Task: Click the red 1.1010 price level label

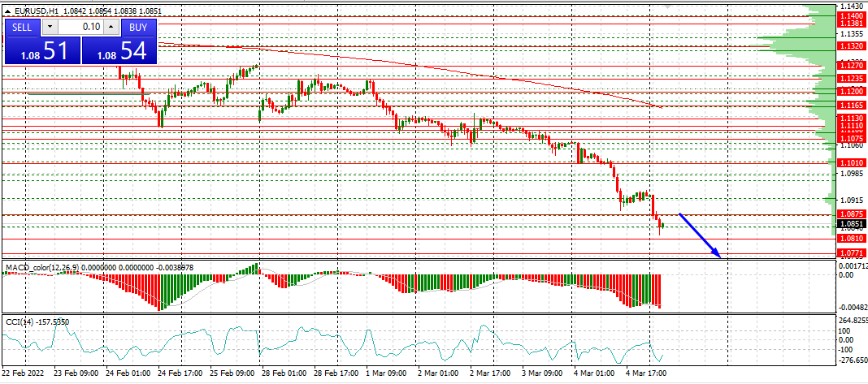Action: [851, 163]
